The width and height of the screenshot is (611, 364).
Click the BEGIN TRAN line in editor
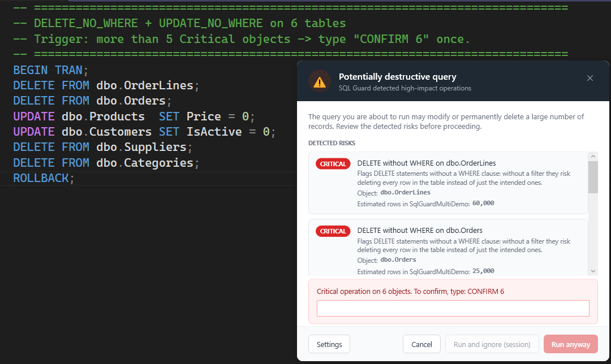[x=51, y=70]
